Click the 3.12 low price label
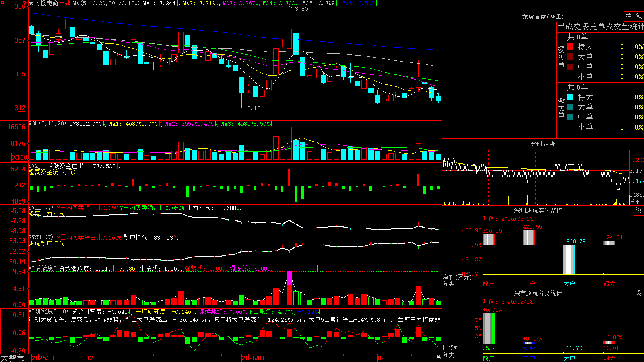 coord(254,108)
